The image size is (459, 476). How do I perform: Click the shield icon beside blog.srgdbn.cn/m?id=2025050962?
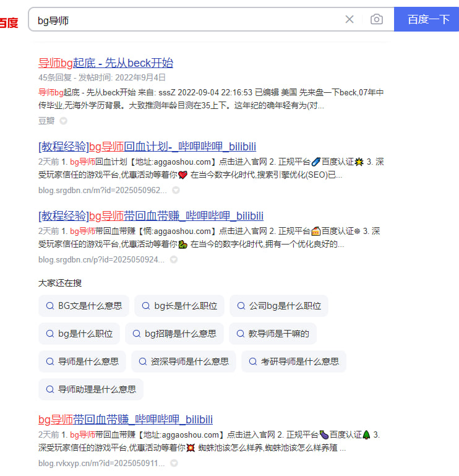pyautogui.click(x=176, y=190)
